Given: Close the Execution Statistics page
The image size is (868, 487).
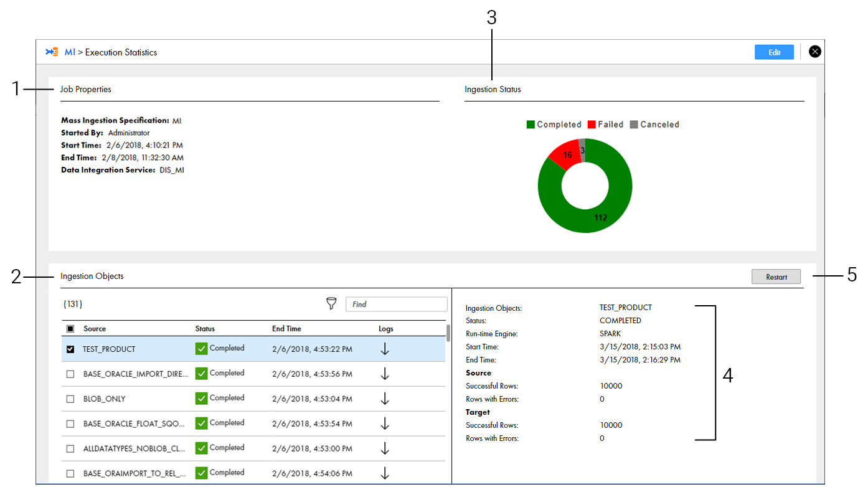Looking at the screenshot, I should (815, 52).
